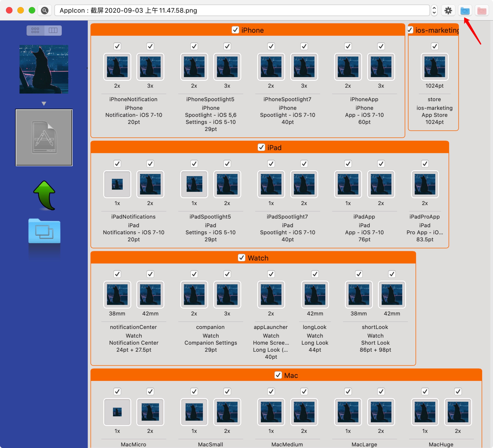
Task: Click the settings gear icon in toolbar
Action: pyautogui.click(x=448, y=11)
